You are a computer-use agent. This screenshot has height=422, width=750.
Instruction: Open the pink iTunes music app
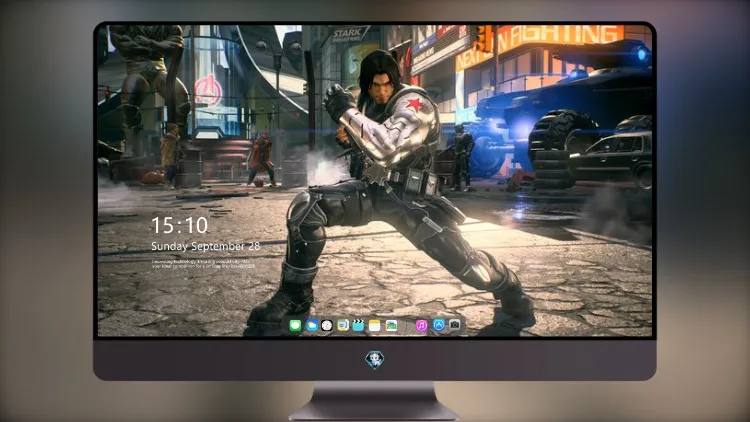coord(421,325)
